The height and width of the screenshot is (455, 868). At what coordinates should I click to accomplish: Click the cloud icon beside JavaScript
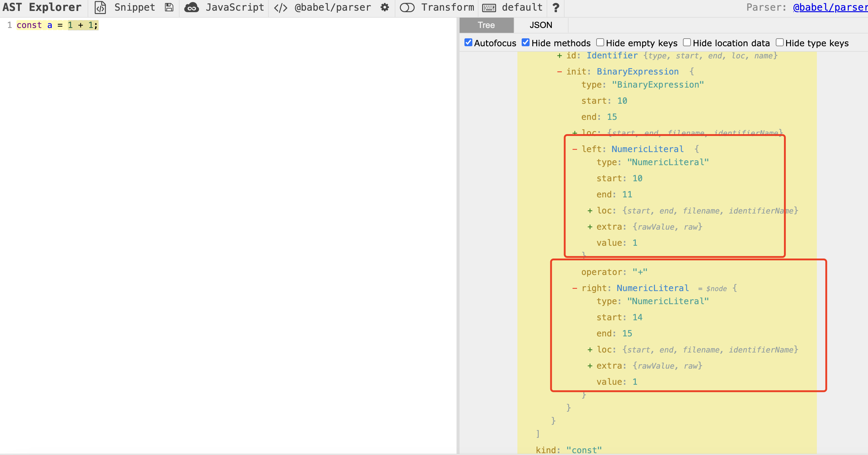point(191,7)
